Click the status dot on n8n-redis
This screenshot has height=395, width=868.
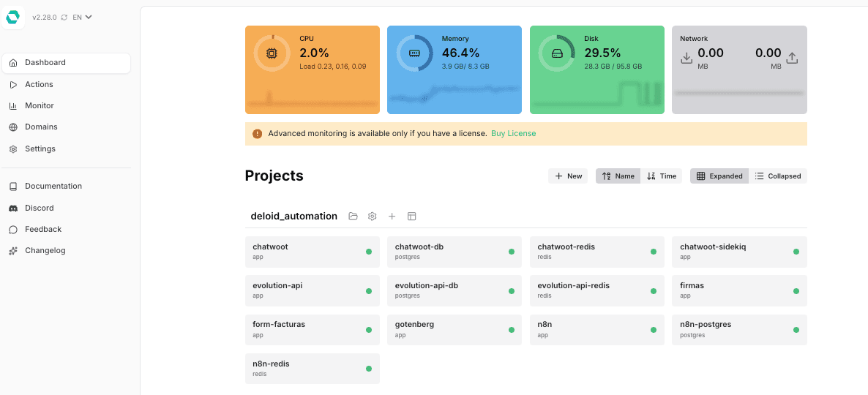(369, 369)
